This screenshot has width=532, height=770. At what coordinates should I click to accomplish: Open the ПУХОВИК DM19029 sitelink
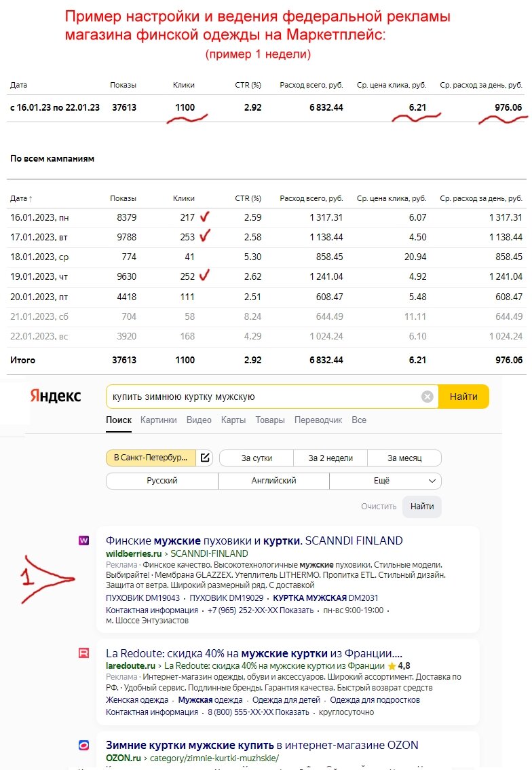coord(226,598)
